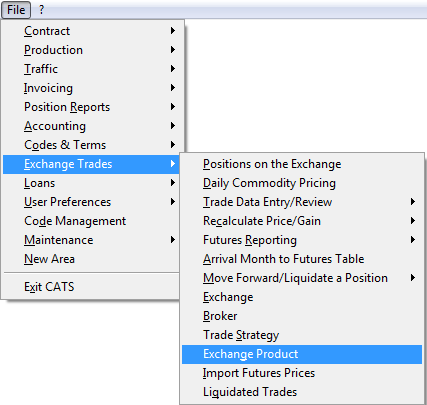The width and height of the screenshot is (427, 405).
Task: Open the Invoicing submenu
Action: tap(93, 88)
